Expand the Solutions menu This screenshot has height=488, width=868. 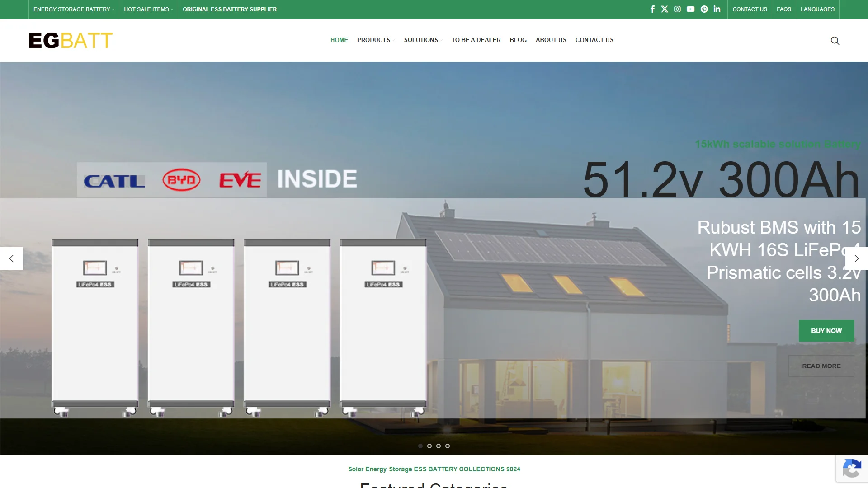point(423,40)
